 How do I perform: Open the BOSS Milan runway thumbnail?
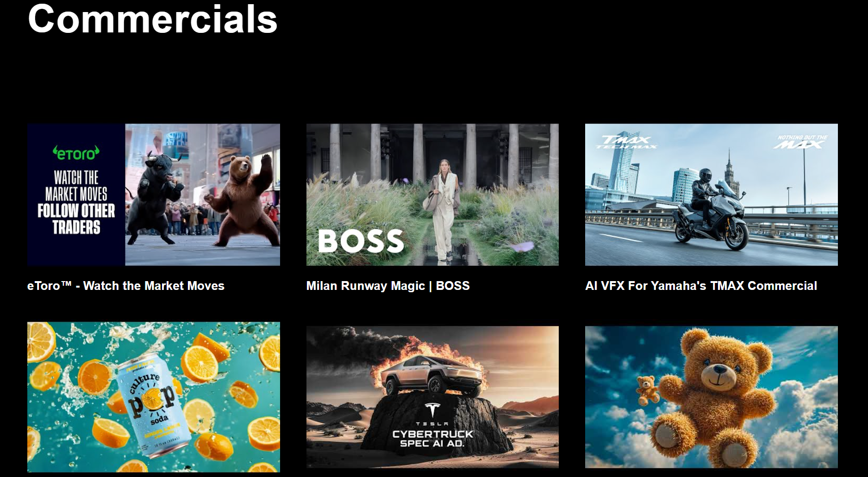point(432,195)
